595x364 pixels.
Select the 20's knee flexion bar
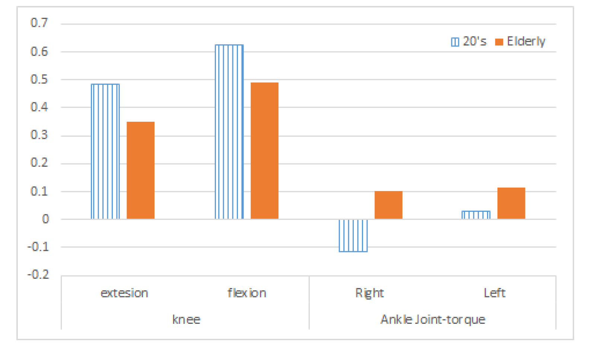click(x=229, y=132)
